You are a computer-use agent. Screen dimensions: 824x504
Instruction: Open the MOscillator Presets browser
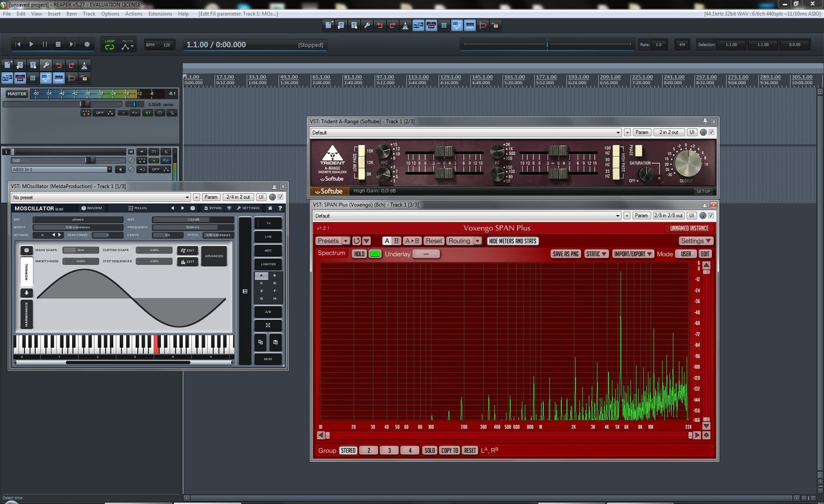point(138,208)
